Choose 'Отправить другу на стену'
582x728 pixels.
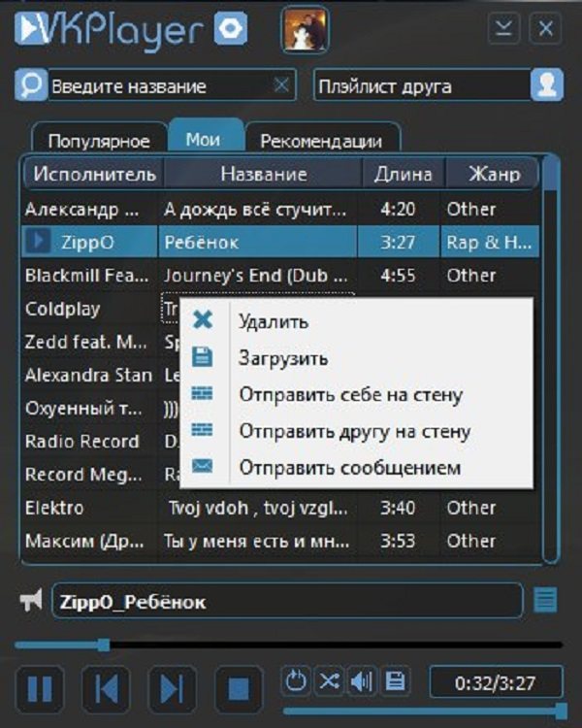[356, 431]
